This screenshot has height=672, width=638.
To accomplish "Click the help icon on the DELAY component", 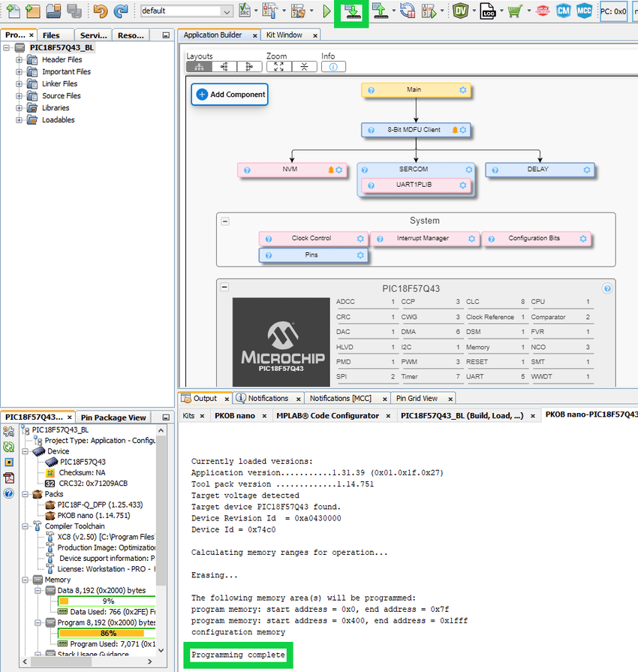I will click(x=493, y=170).
